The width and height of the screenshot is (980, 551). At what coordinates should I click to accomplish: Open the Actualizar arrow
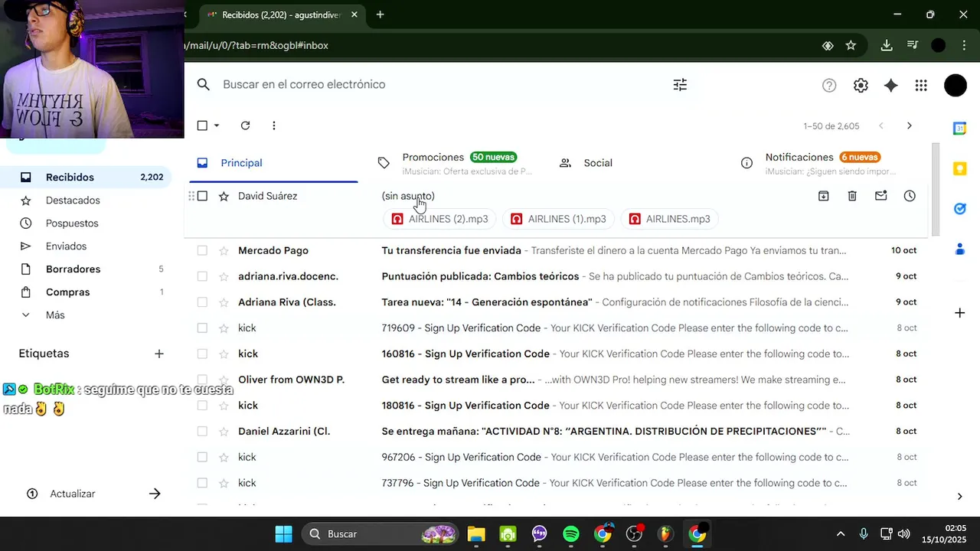(x=155, y=494)
